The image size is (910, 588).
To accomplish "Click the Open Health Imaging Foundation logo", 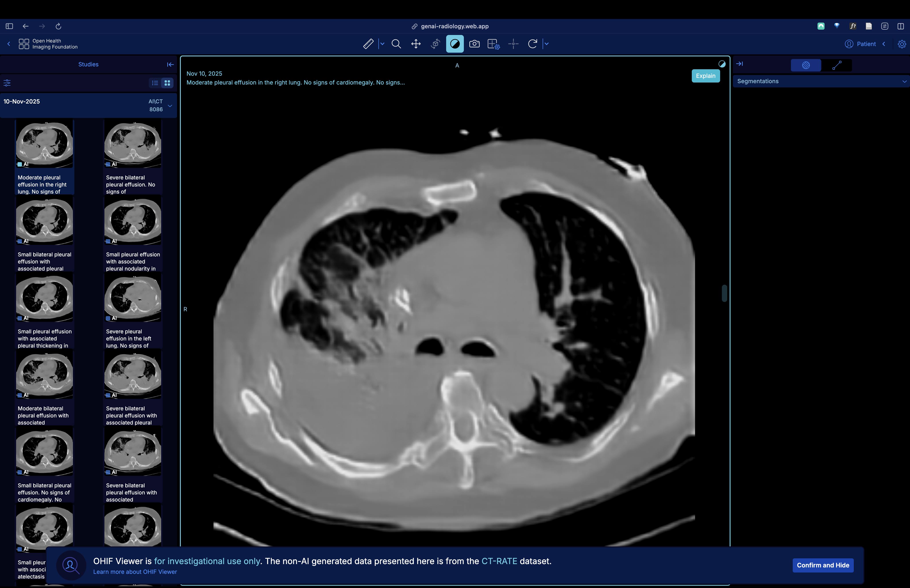I will coord(48,44).
